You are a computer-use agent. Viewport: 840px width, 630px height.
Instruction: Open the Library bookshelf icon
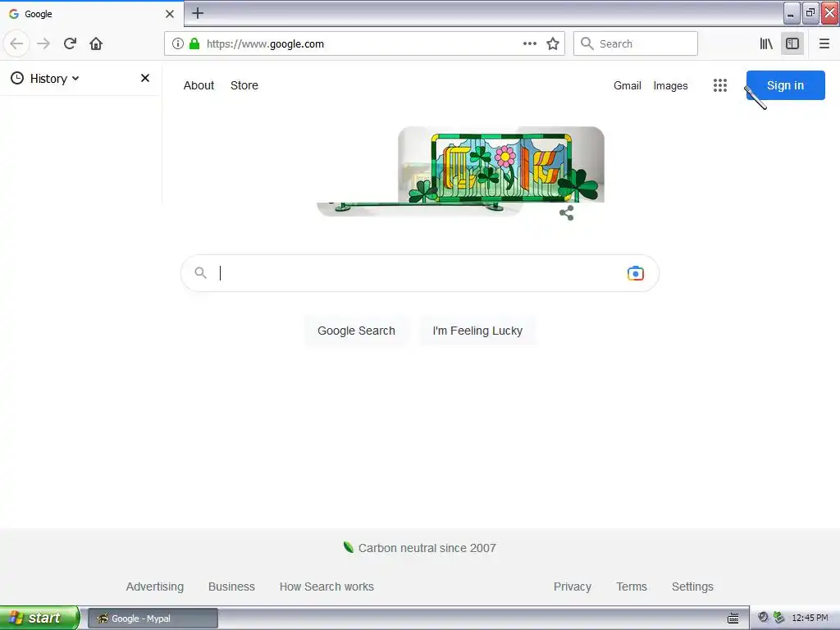tap(766, 43)
